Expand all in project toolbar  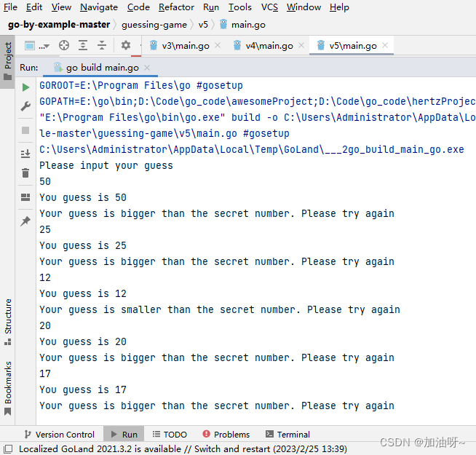tap(83, 46)
